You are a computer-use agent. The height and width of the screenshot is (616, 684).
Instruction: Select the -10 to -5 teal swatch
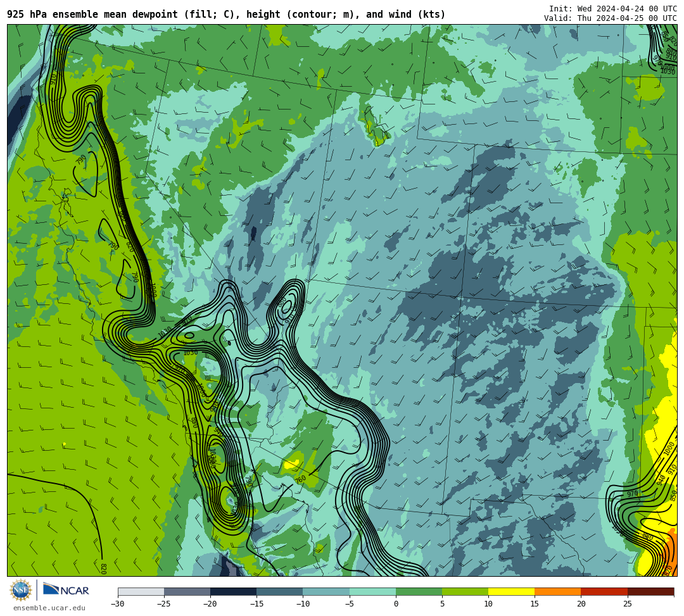326,591
